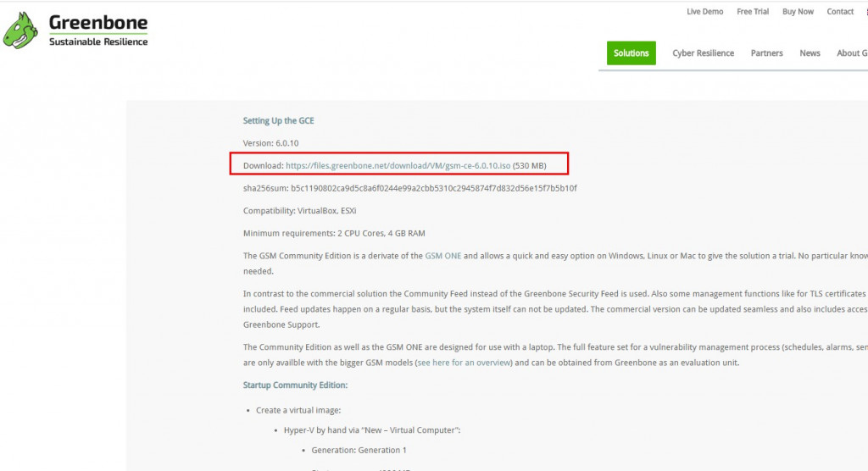Click the '(530 MB)' file size text

click(530, 165)
